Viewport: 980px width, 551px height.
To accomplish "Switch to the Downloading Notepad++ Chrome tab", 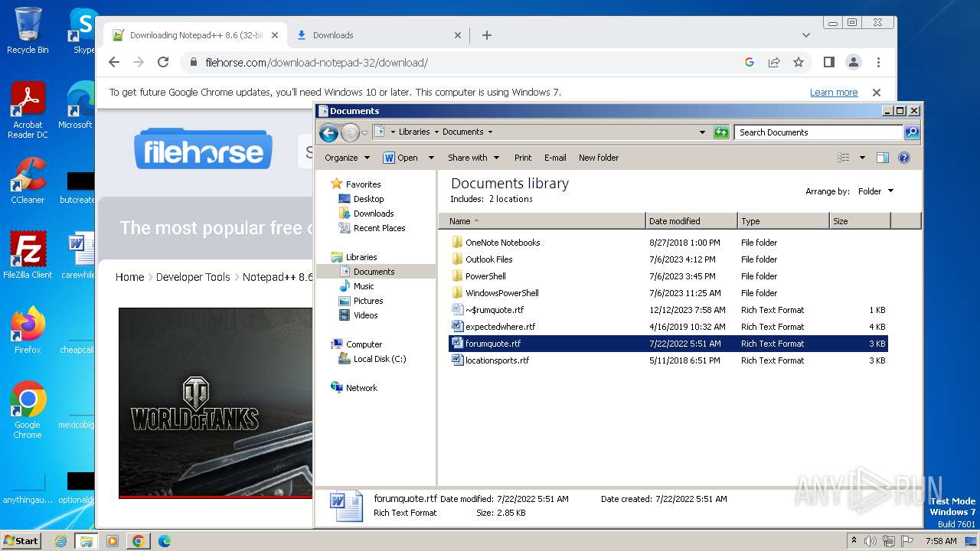I will [x=194, y=35].
